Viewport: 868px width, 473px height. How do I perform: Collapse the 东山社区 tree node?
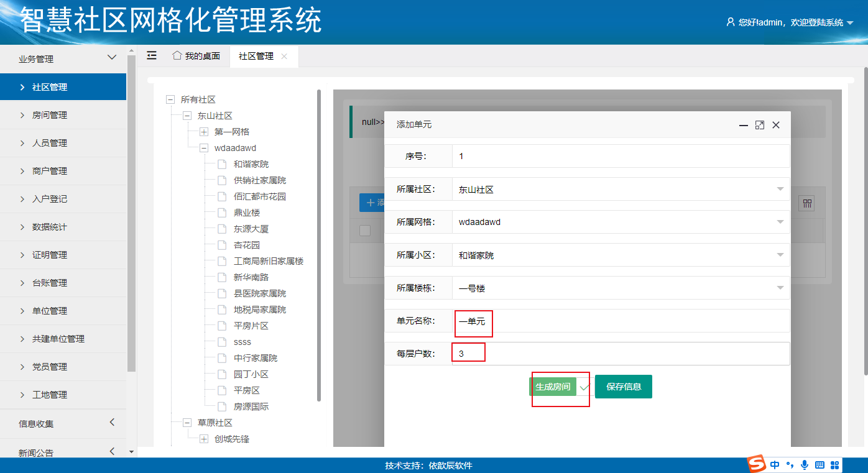click(x=187, y=116)
